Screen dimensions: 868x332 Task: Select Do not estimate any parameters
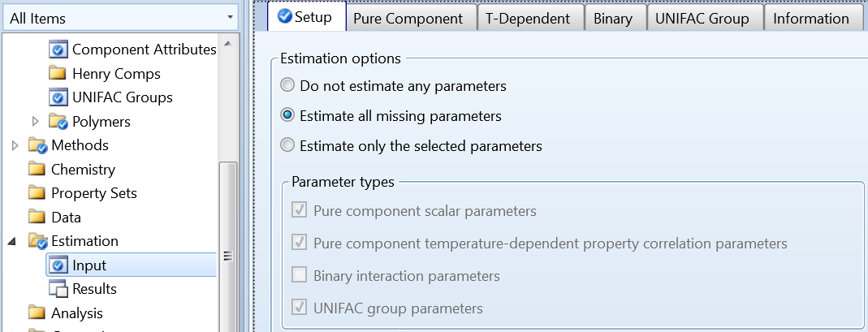pyautogui.click(x=287, y=85)
